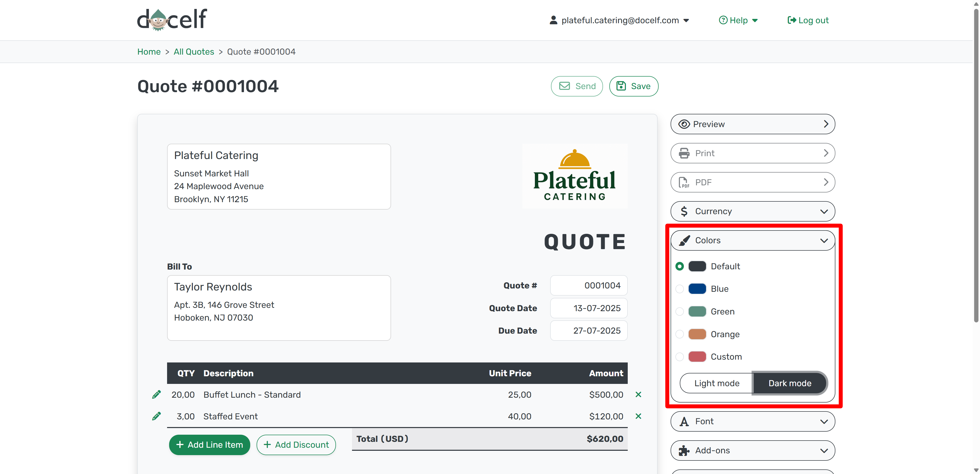Edit Staffed Event line with pencil icon
980x474 pixels.
click(156, 416)
